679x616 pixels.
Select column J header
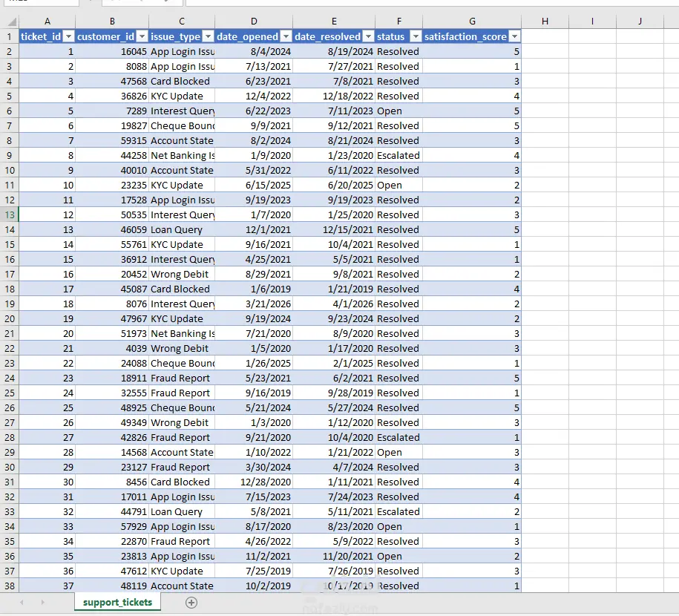click(x=640, y=22)
